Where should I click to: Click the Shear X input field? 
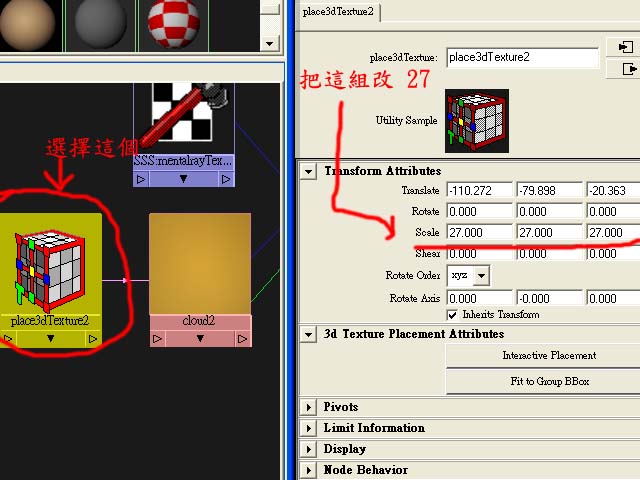tap(480, 254)
